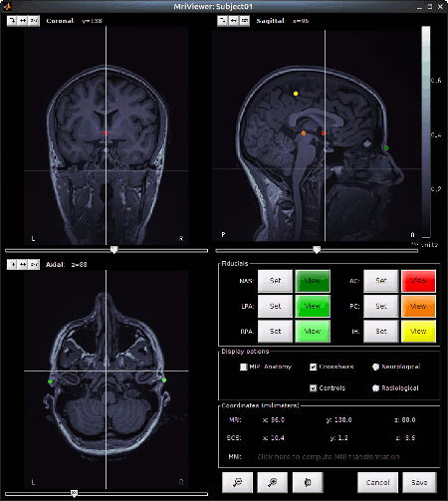Enable the MIP Anatomy checkbox
The height and width of the screenshot is (501, 448).
click(244, 367)
